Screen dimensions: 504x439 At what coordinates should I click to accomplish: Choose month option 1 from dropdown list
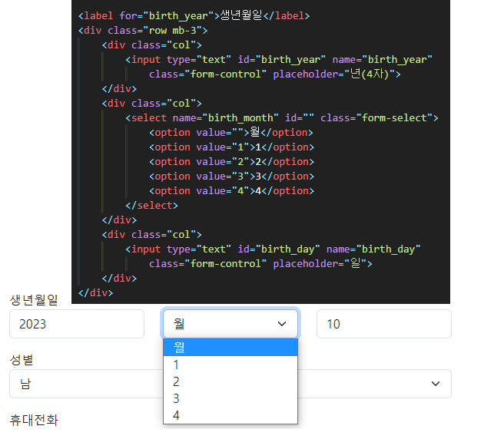[x=230, y=365]
